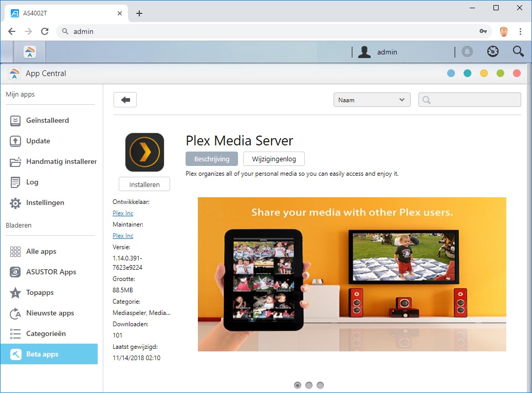Screen dimensions: 532x393
Task: Open the saved password key icon
Action: (483, 31)
